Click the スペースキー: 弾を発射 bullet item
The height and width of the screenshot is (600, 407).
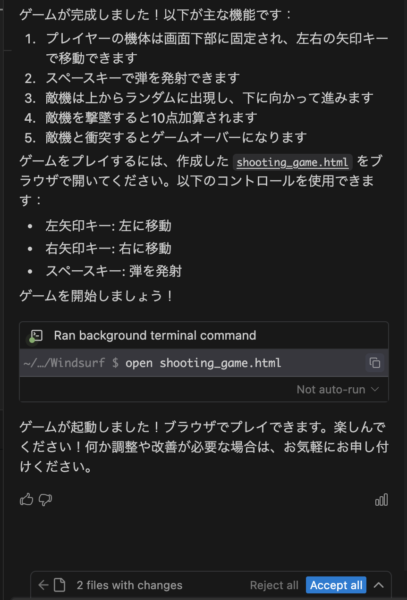click(114, 271)
